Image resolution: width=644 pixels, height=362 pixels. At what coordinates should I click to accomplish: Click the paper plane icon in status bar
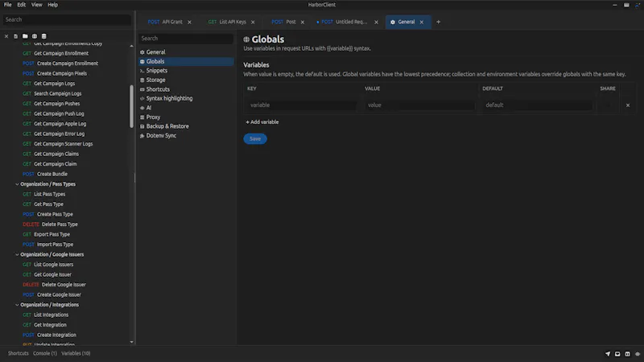(608, 353)
